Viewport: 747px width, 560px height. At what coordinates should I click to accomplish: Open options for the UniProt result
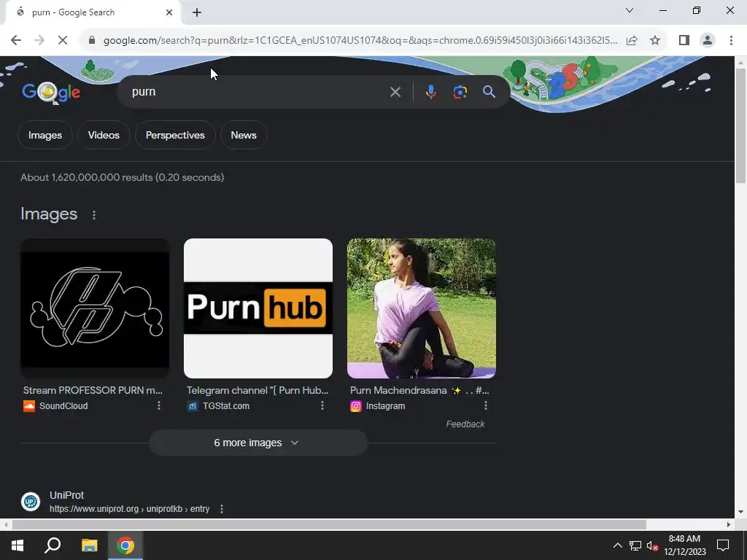pos(222,509)
